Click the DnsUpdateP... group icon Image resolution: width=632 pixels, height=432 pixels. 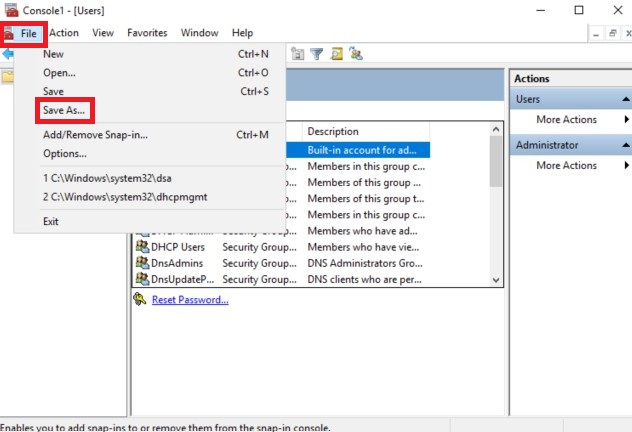point(142,278)
